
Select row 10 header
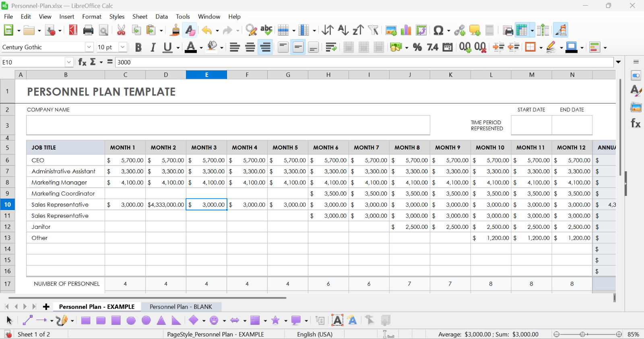[x=7, y=204]
